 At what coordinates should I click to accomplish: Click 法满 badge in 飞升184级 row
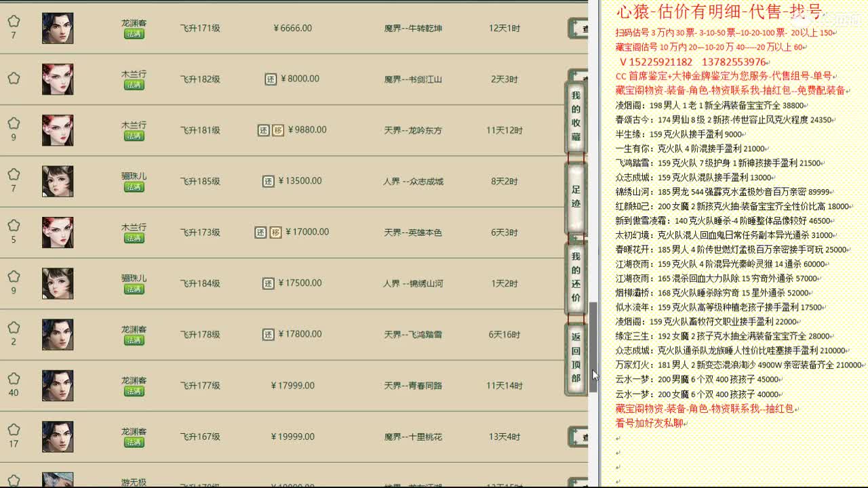[x=134, y=289]
